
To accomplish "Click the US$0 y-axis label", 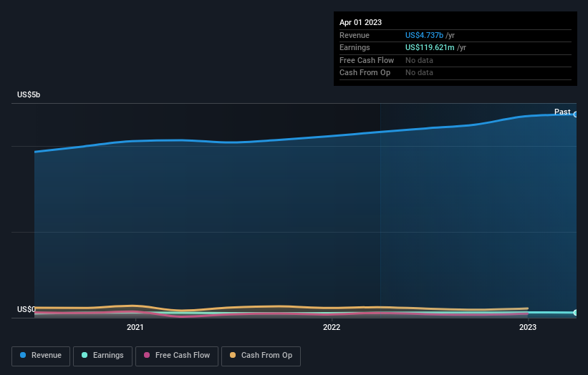I will coord(26,309).
